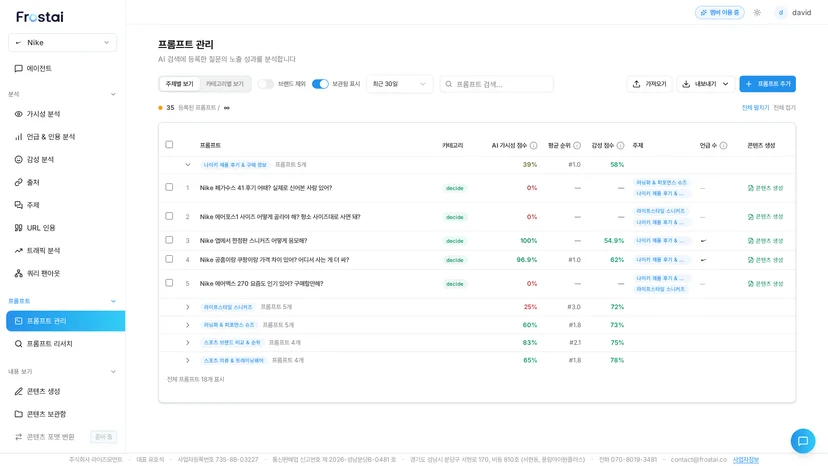The height and width of the screenshot is (466, 828).
Task: Click the trend arrow icon for 트래픽 분석
Action: (18, 250)
